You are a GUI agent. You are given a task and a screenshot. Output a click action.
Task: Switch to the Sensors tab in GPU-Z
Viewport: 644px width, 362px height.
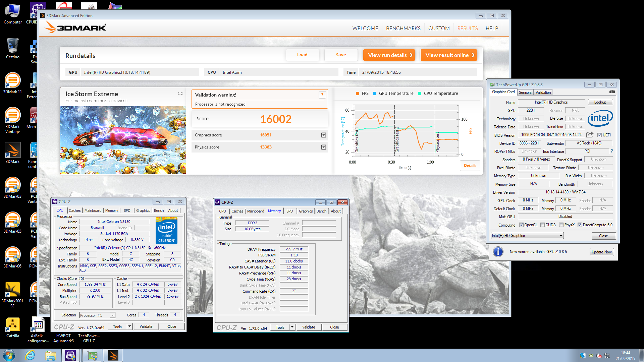click(x=525, y=93)
